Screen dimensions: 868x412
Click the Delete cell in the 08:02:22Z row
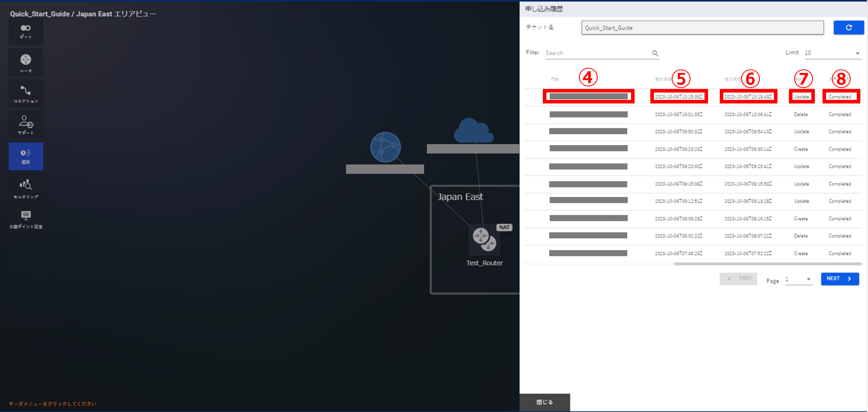pos(801,236)
